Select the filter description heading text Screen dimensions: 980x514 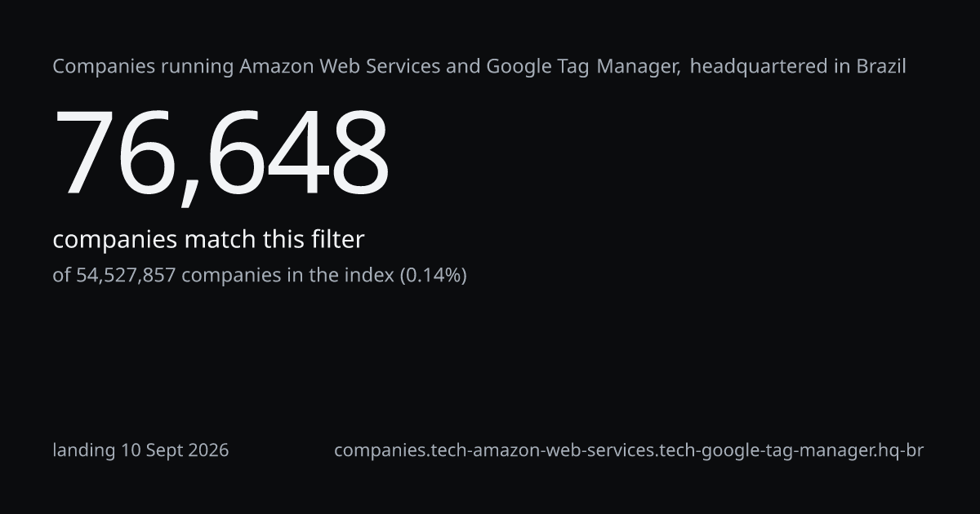click(479, 67)
